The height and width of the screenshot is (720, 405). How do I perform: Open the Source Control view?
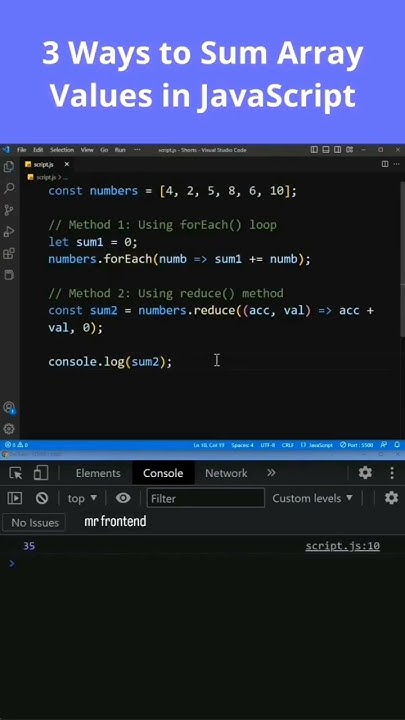pyautogui.click(x=9, y=210)
